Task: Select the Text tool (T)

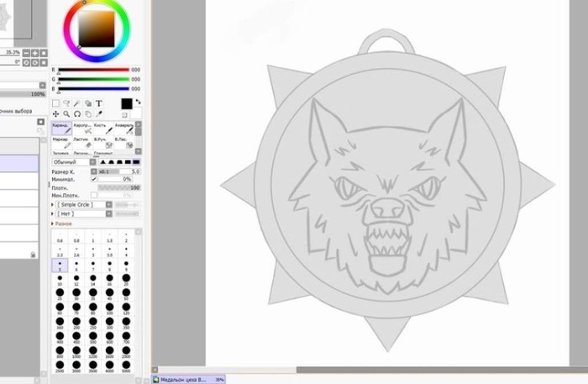Action: (99, 103)
